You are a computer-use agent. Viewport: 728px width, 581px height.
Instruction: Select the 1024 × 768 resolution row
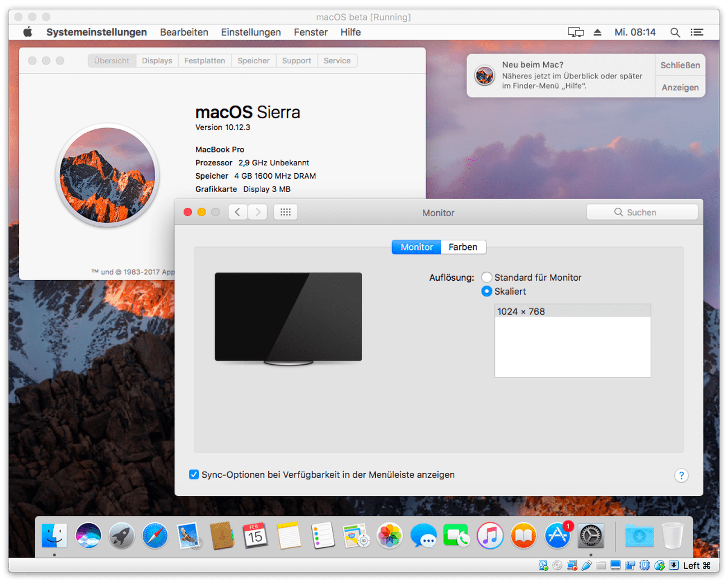(x=572, y=312)
